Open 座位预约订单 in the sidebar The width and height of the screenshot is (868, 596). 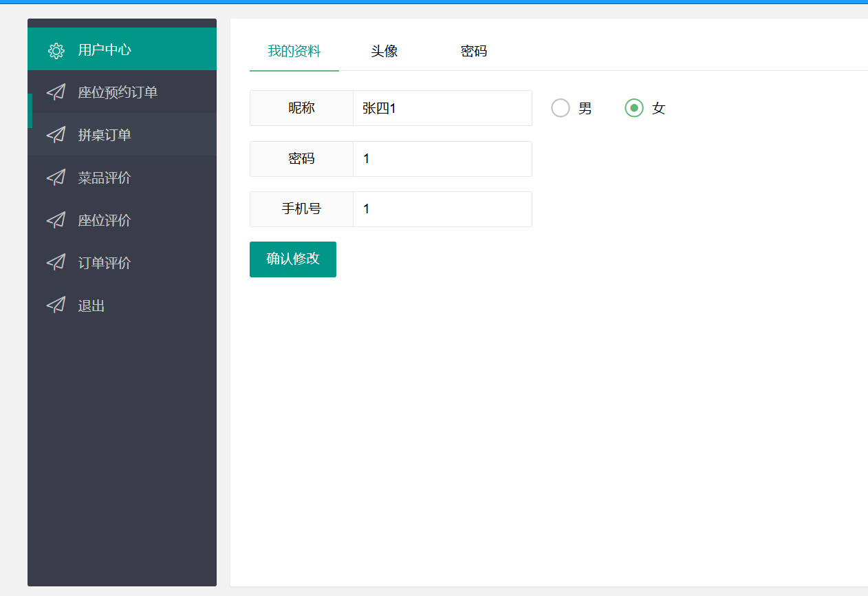coord(118,92)
